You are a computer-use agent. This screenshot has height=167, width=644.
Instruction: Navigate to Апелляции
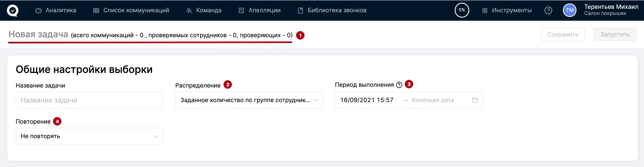(x=260, y=10)
